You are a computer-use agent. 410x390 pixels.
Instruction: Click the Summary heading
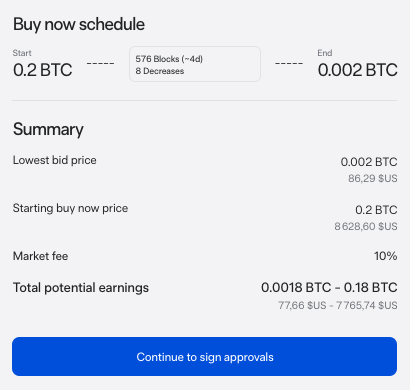[48, 130]
